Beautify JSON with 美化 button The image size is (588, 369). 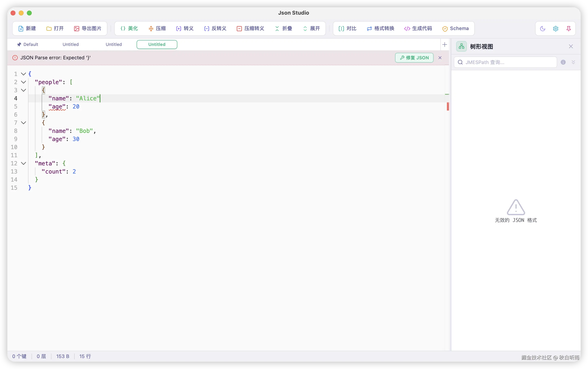129,29
